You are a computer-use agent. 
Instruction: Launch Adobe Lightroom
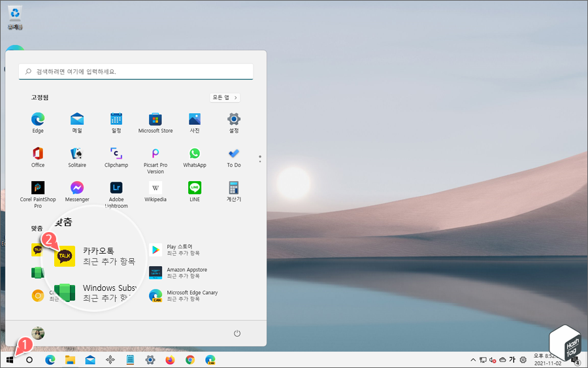coord(116,194)
